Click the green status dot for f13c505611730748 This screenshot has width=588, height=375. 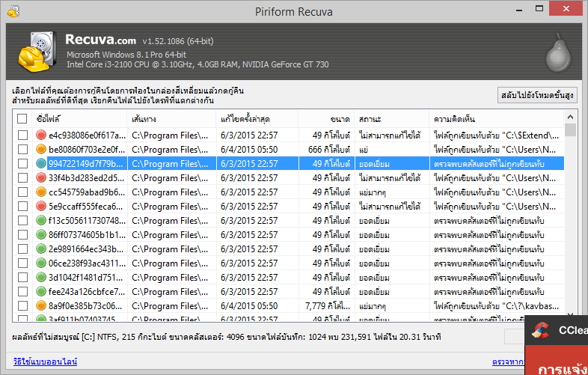41,220
